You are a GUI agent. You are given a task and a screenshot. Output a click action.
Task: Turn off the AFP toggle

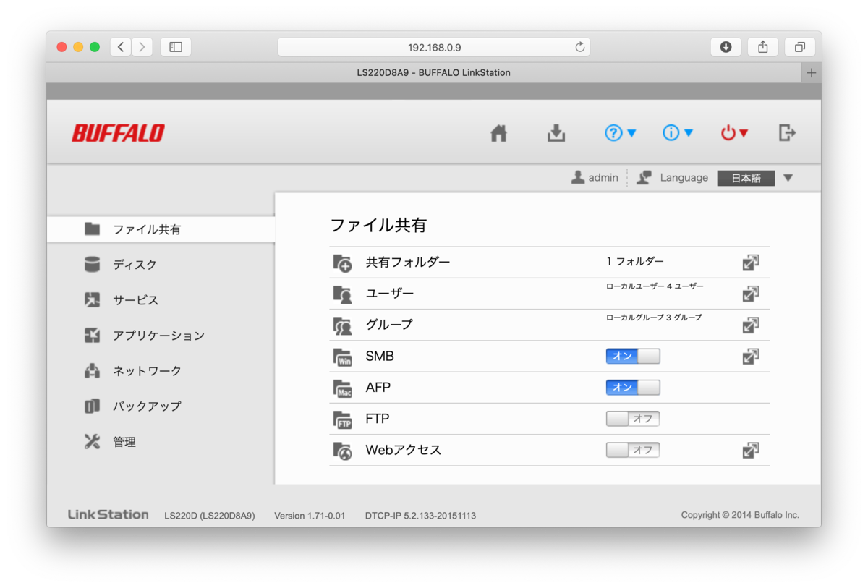tap(633, 388)
